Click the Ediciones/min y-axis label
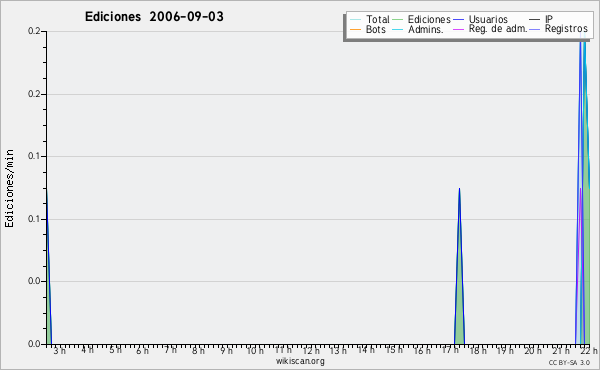The image size is (600, 370). click(x=9, y=188)
